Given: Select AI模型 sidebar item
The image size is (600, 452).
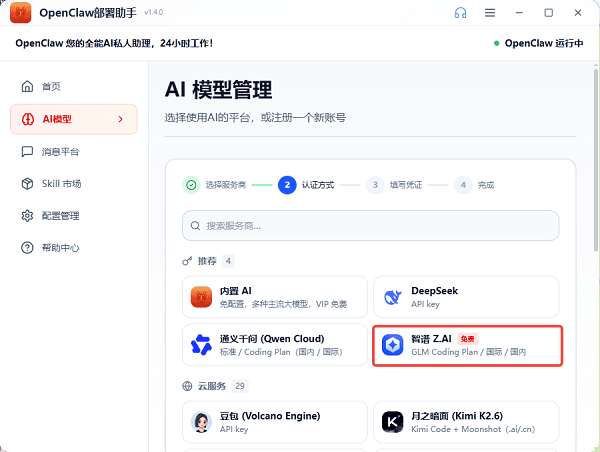Looking at the screenshot, I should pos(74,119).
